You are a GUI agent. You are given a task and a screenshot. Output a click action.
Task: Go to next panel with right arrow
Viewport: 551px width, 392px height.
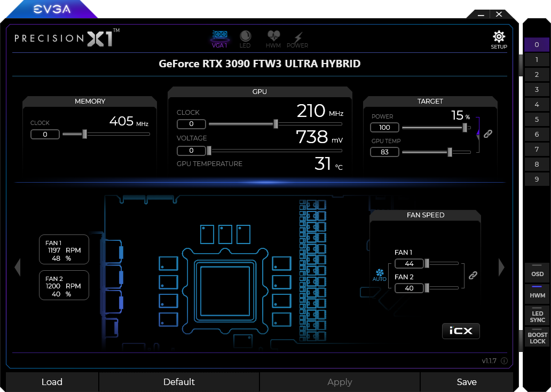(501, 267)
